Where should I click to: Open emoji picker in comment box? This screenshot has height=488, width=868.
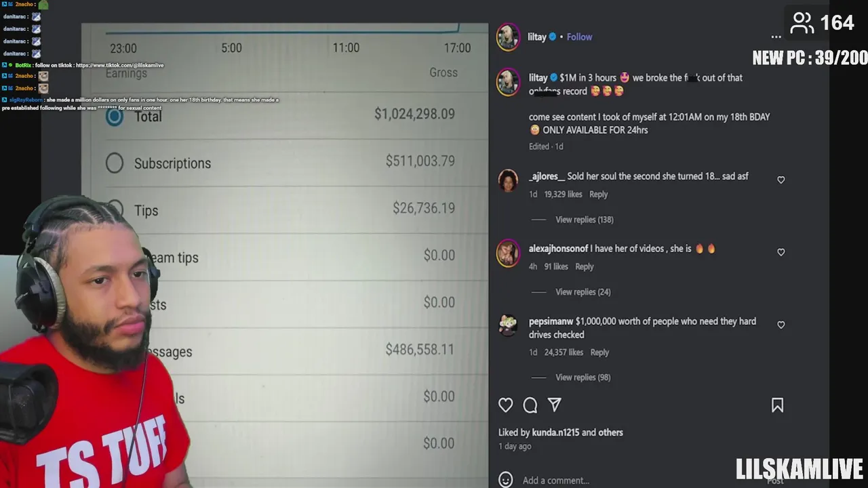pos(506,480)
